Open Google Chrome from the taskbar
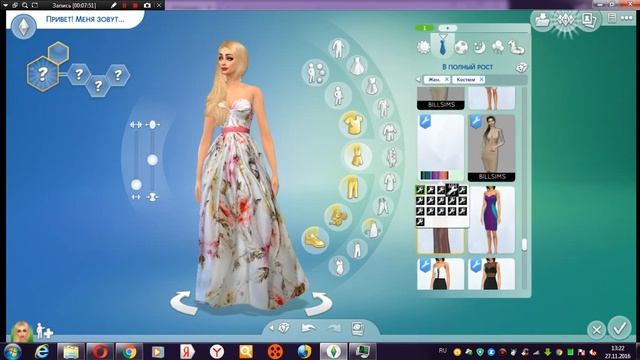 tap(129, 351)
